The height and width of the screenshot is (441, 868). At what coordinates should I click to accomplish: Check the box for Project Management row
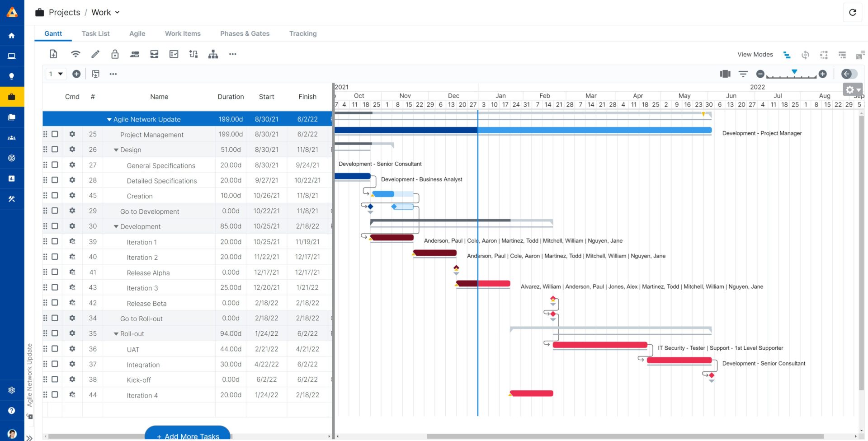55,134
